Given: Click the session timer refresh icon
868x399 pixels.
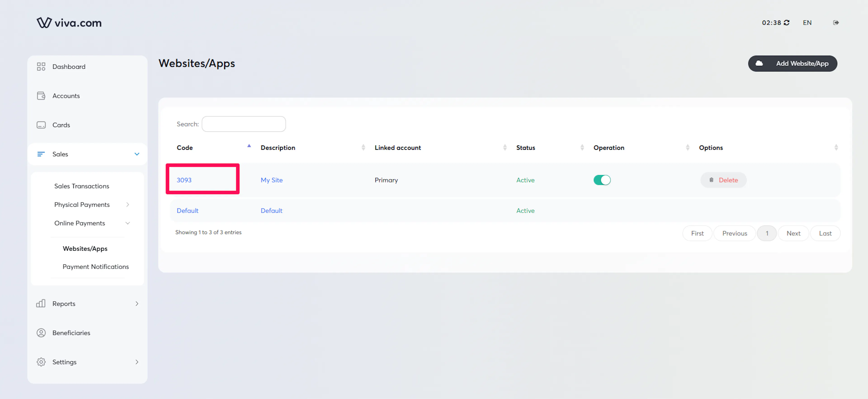Looking at the screenshot, I should [786, 23].
